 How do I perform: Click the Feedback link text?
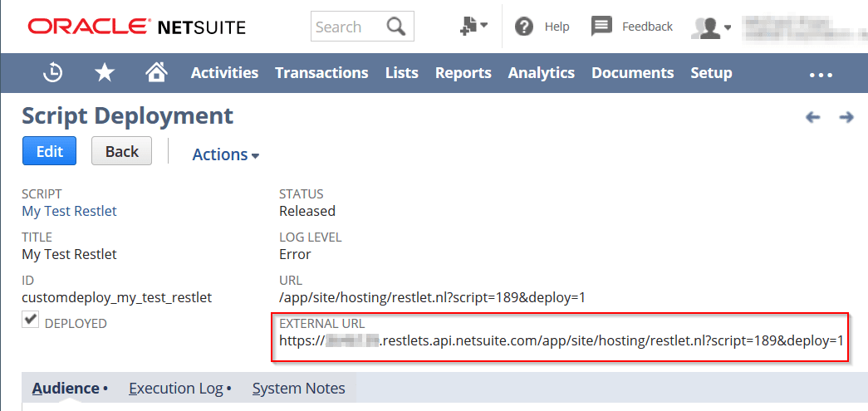click(647, 26)
